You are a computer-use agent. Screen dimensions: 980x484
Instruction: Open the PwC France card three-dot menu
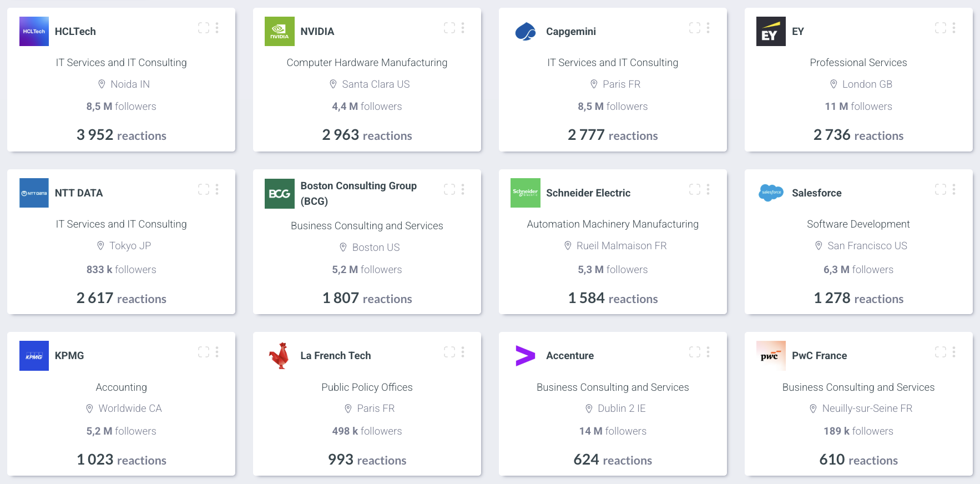(954, 352)
